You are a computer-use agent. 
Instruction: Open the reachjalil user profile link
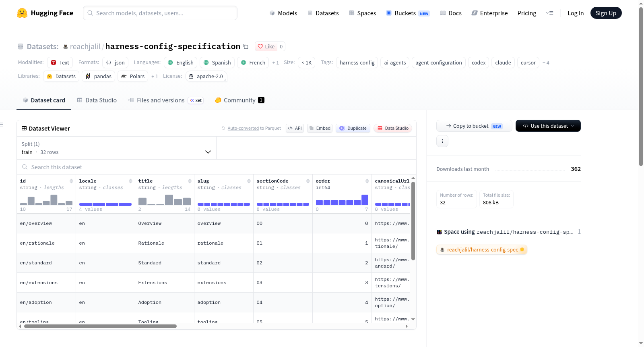(85, 47)
